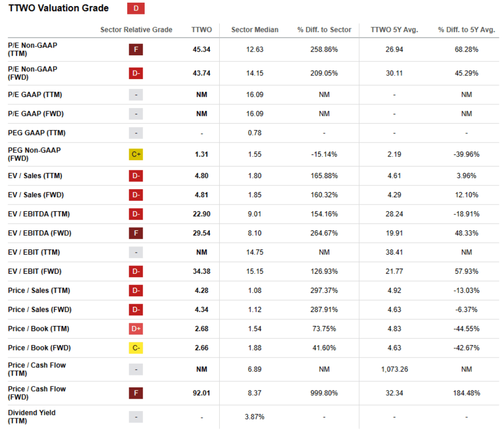Click D- grade badge for P/E Non-GAAP (FWD)
The width and height of the screenshot is (504, 437).
pyautogui.click(x=135, y=73)
